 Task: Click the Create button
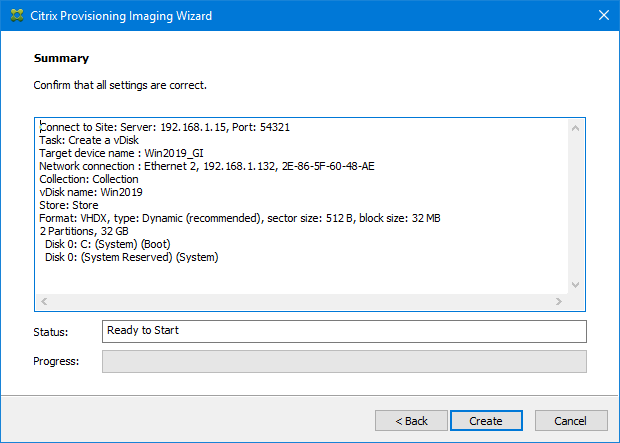tap(486, 420)
